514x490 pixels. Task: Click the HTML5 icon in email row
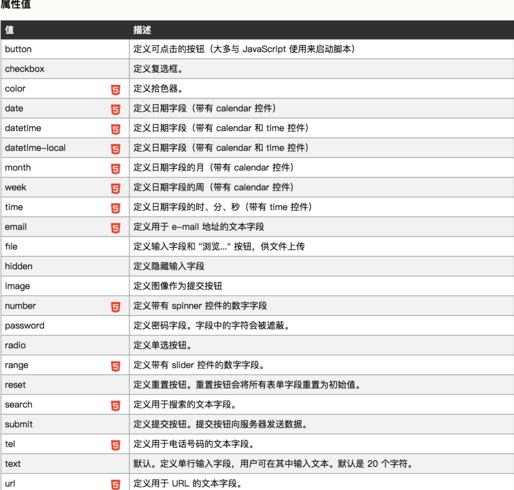click(x=115, y=228)
